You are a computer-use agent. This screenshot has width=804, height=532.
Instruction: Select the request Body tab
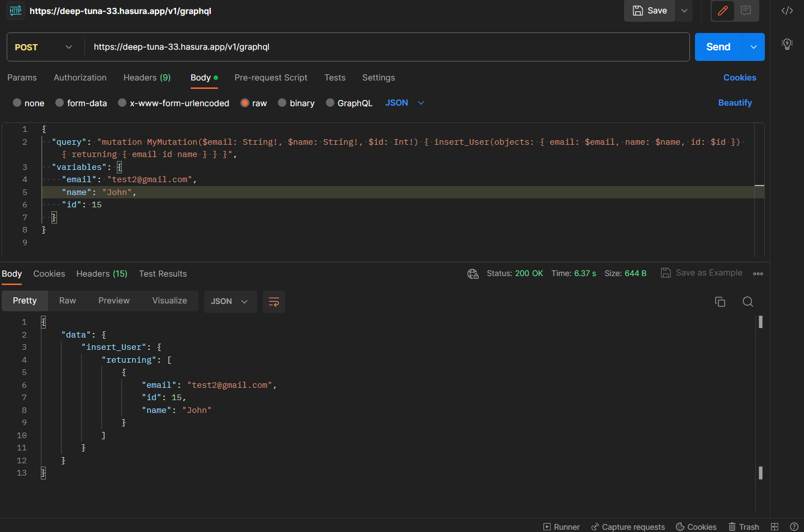(204, 78)
